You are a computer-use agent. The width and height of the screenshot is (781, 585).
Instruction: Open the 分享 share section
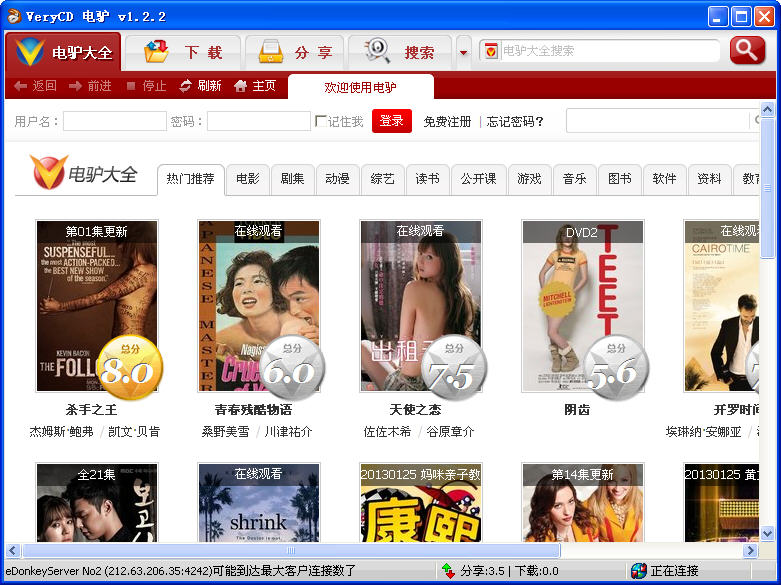pos(294,53)
